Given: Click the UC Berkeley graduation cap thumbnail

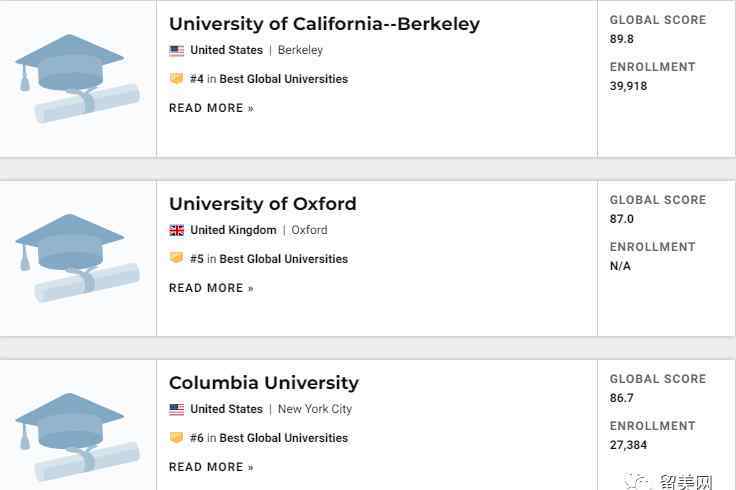Looking at the screenshot, I should 77,78.
